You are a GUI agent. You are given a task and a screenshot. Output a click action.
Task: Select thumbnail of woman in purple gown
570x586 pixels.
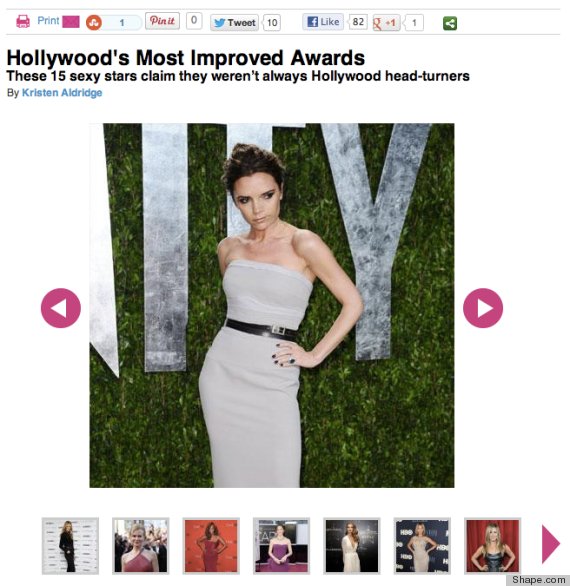[x=281, y=546]
